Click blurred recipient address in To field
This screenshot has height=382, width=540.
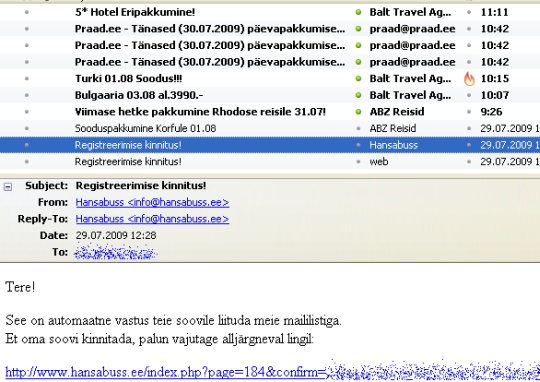click(x=115, y=252)
